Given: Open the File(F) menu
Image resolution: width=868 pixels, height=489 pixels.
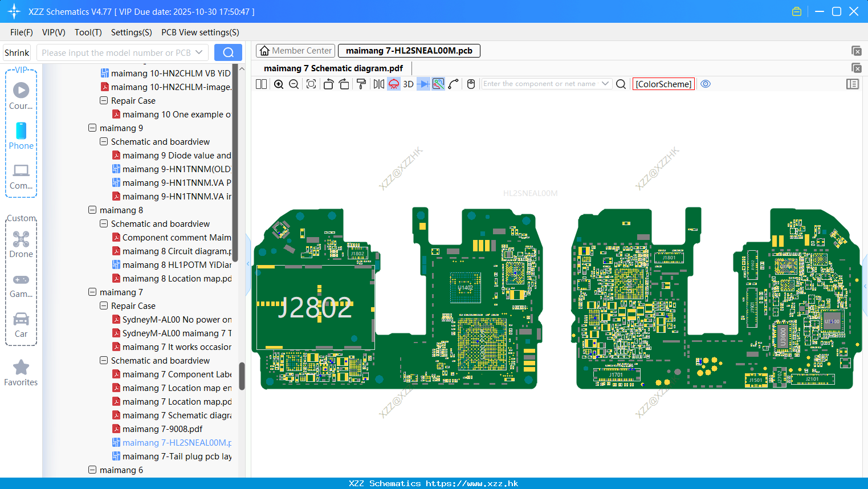Looking at the screenshot, I should [x=22, y=32].
